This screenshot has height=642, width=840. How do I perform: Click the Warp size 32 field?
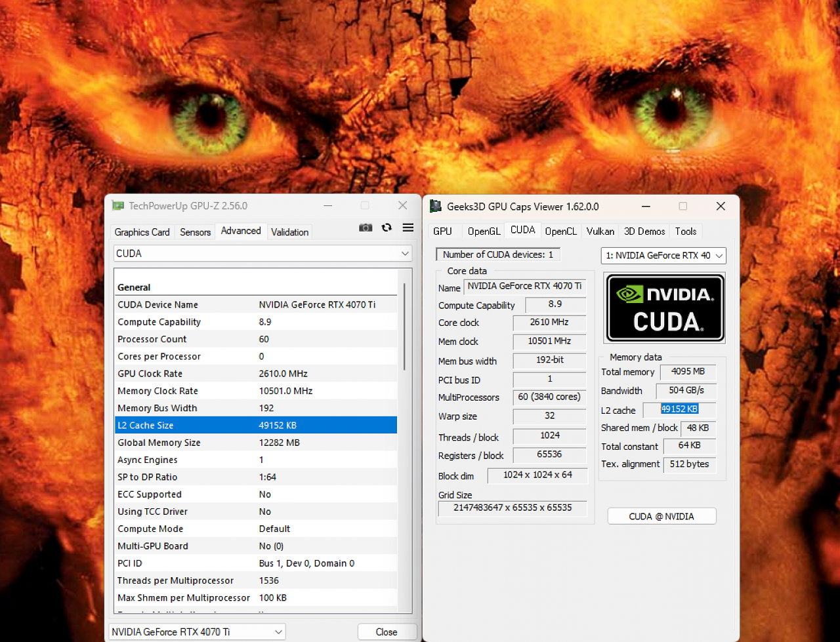(549, 416)
